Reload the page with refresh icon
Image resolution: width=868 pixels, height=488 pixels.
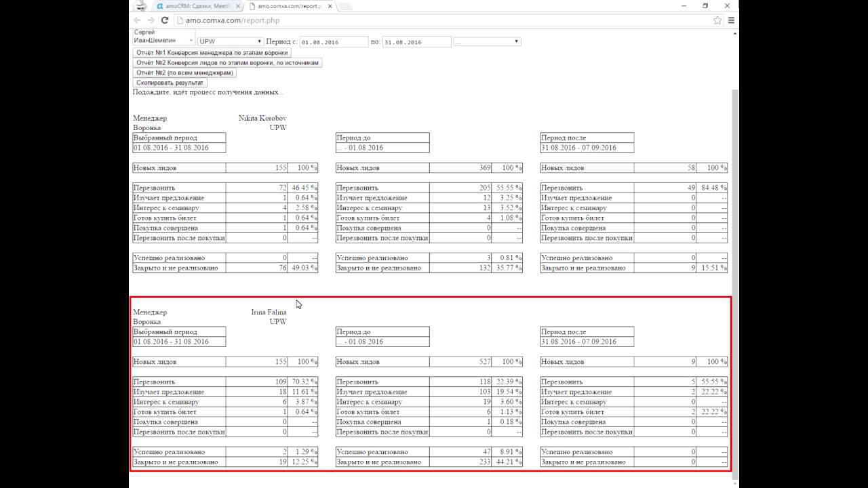click(x=165, y=20)
